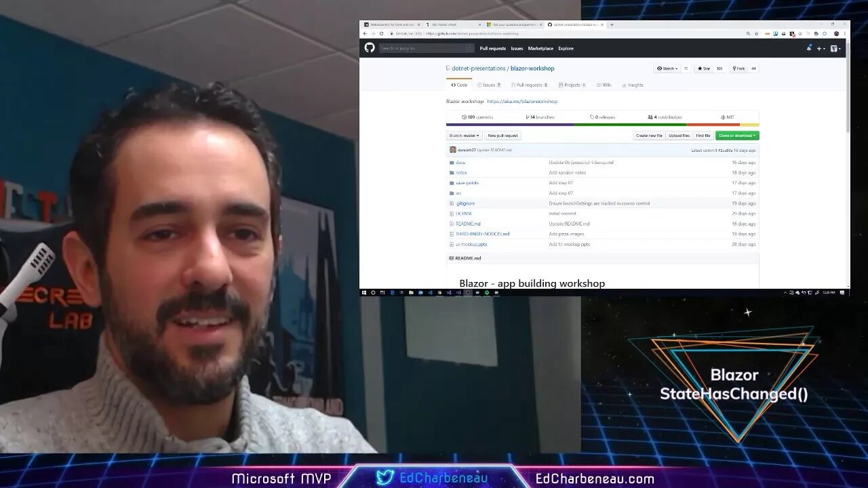Viewport: 868px width, 488px height.
Task: Select the Code repository tab
Action: [459, 85]
